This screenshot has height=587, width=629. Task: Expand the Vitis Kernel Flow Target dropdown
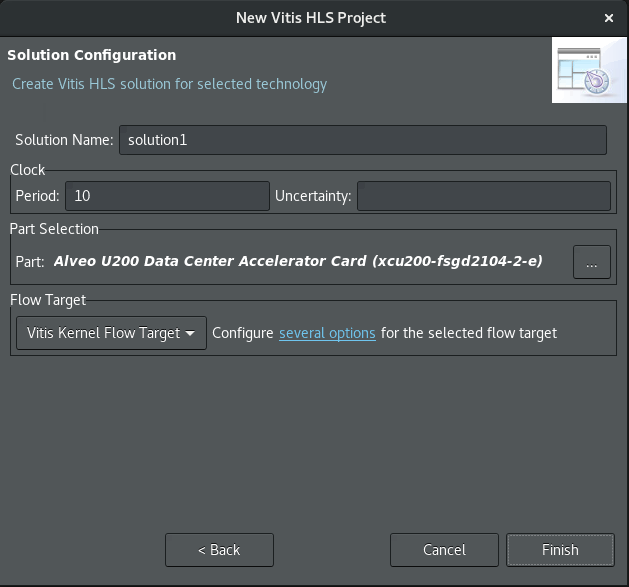[111, 333]
